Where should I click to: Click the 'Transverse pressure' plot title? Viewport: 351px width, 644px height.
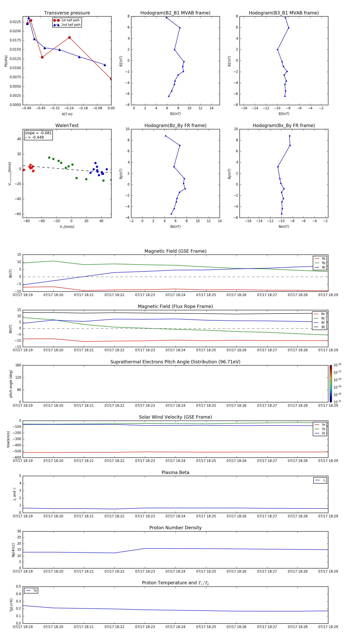[67, 13]
